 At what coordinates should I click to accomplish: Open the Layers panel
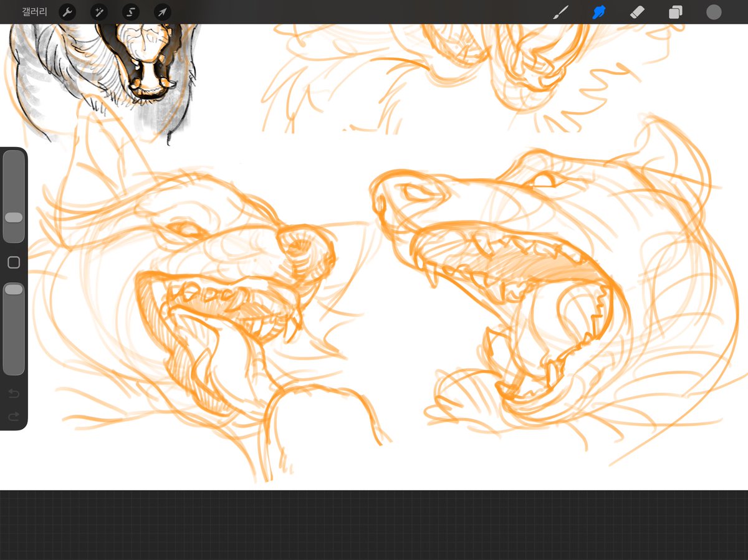(676, 12)
